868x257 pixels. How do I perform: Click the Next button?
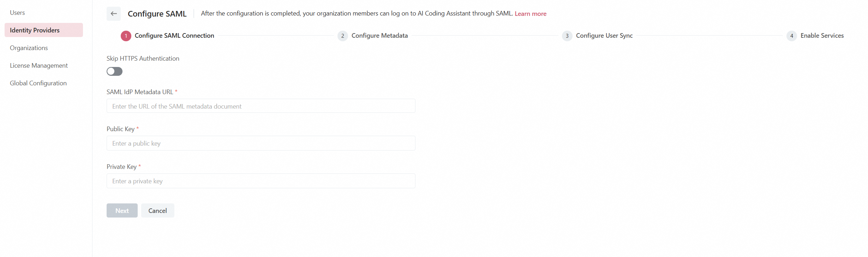point(122,210)
